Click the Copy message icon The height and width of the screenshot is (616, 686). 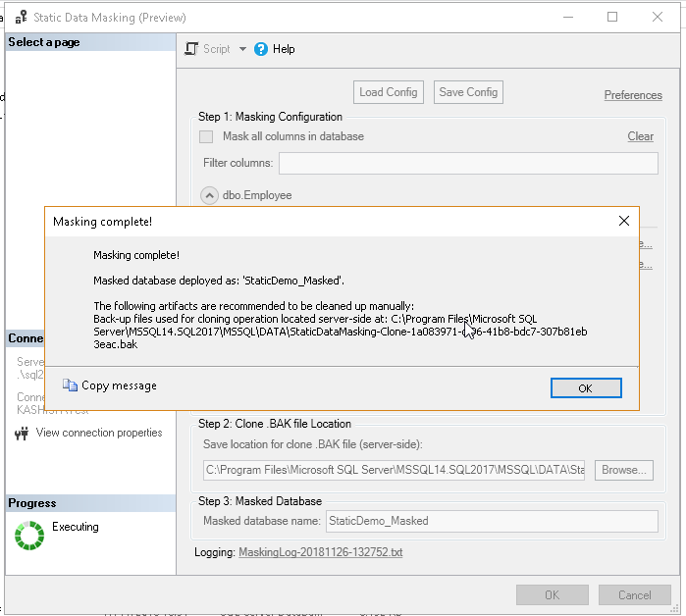coord(70,385)
